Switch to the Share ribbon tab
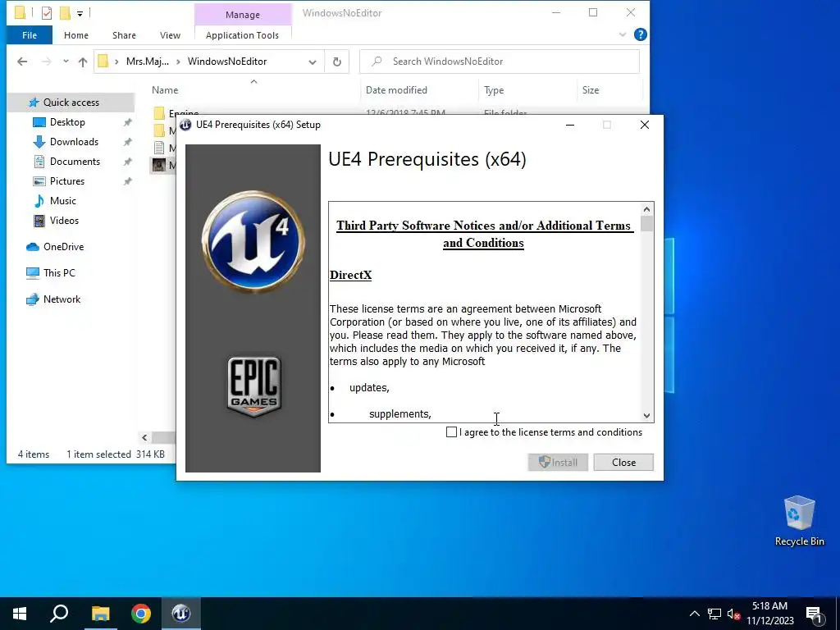This screenshot has width=840, height=630. pos(124,35)
